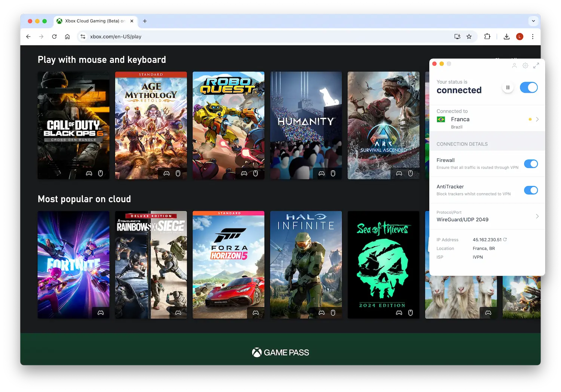Expand the Franca server selection chevron
This screenshot has width=561, height=392.
click(x=537, y=119)
